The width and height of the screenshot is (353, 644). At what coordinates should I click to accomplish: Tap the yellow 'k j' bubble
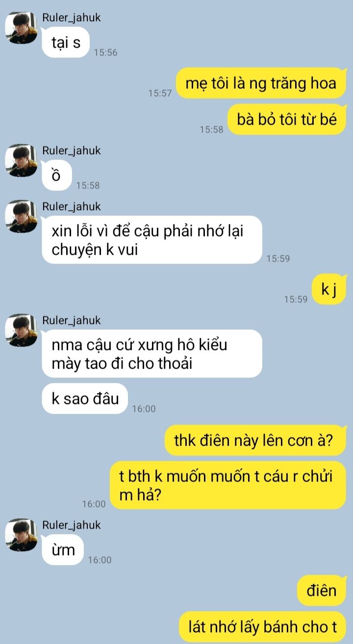click(329, 290)
